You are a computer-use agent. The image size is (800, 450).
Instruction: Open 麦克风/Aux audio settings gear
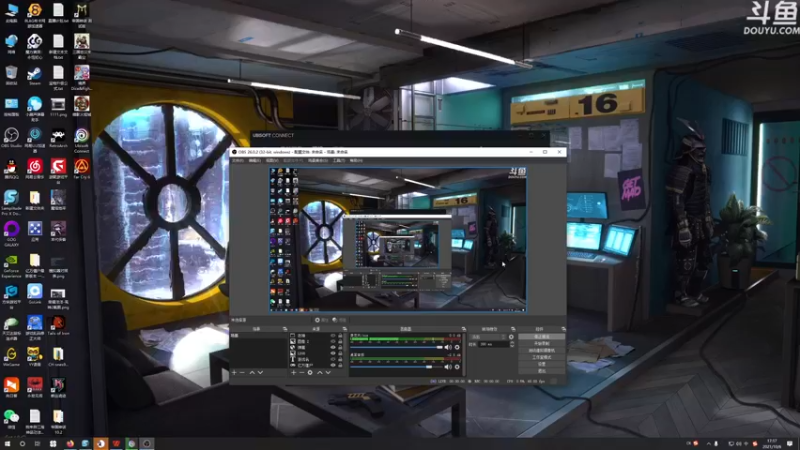click(x=457, y=347)
